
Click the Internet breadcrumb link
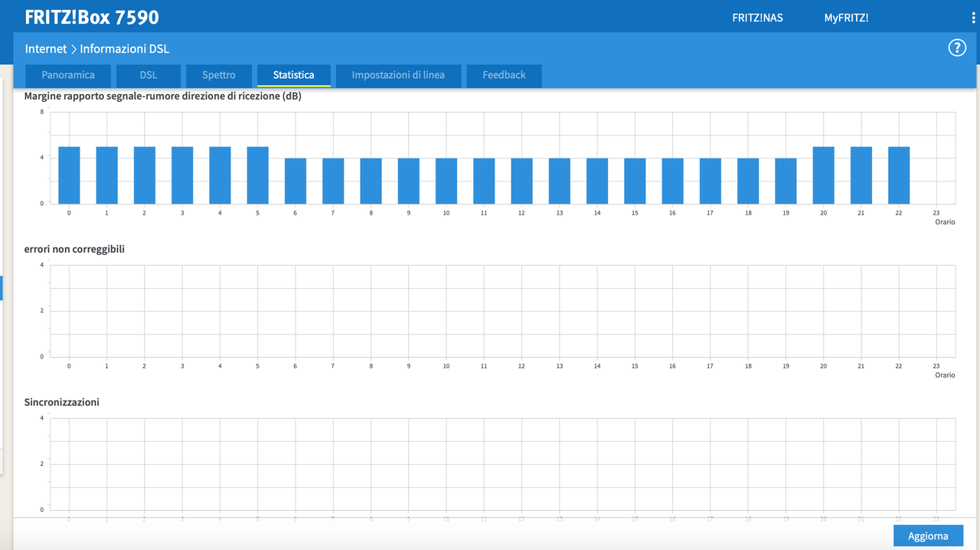(x=46, y=49)
